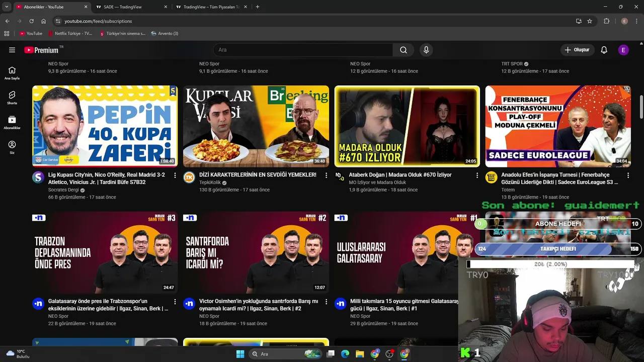The width and height of the screenshot is (644, 362).
Task: Open the Chrome three-dot menu
Action: coord(637,21)
